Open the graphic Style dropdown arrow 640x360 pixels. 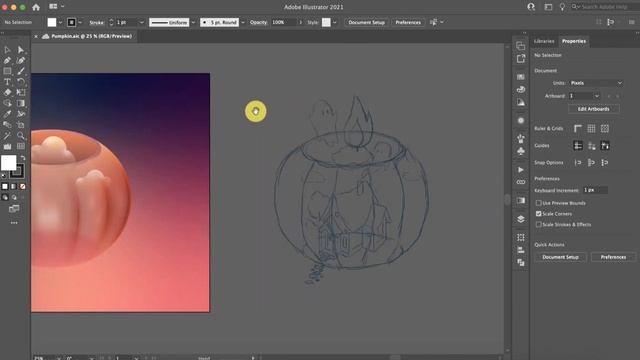(335, 22)
